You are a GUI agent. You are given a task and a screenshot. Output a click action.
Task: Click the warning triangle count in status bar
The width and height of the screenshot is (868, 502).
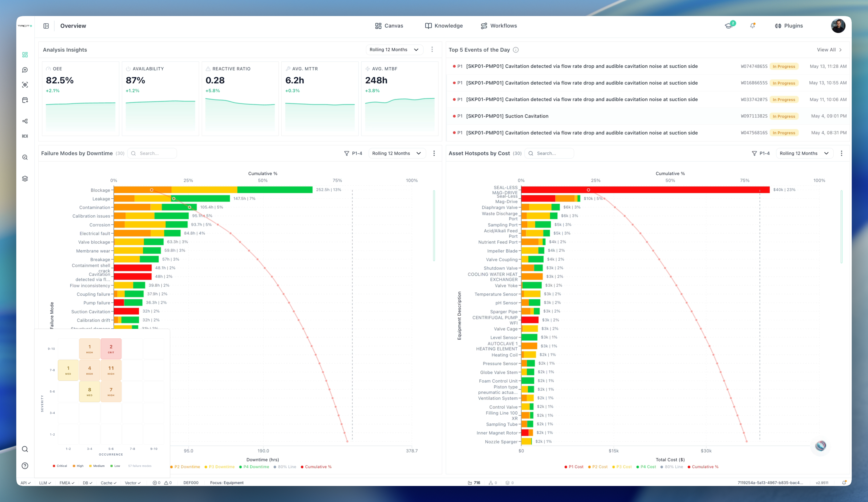[x=168, y=483]
